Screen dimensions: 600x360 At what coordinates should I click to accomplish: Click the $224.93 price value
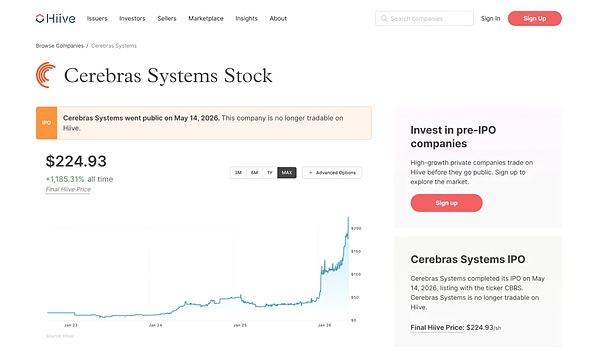76,161
